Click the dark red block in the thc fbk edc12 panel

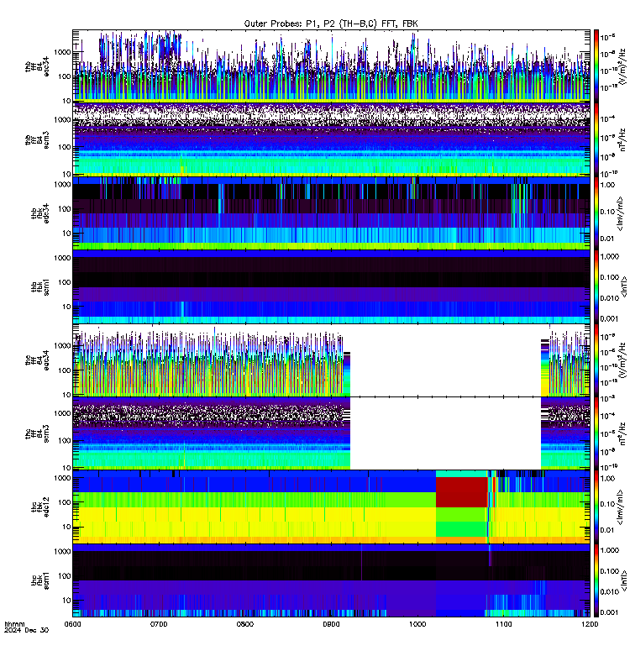click(x=461, y=492)
